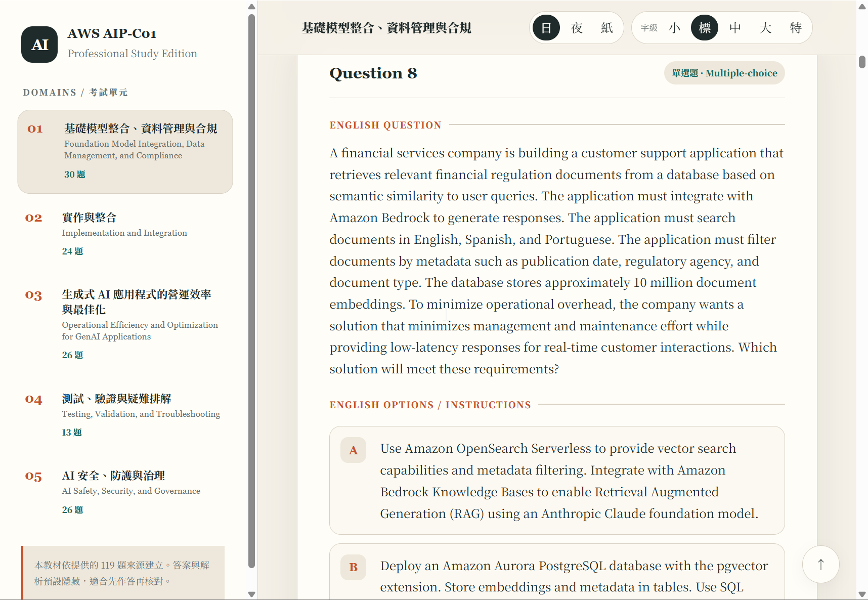Click the DOMAINS / 考試單元 heading
This screenshot has width=868, height=600.
pos(75,93)
